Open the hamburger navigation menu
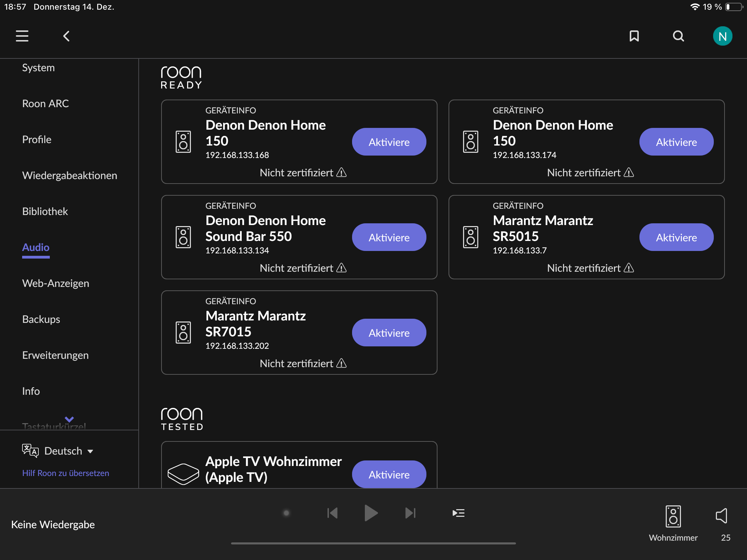 (22, 36)
